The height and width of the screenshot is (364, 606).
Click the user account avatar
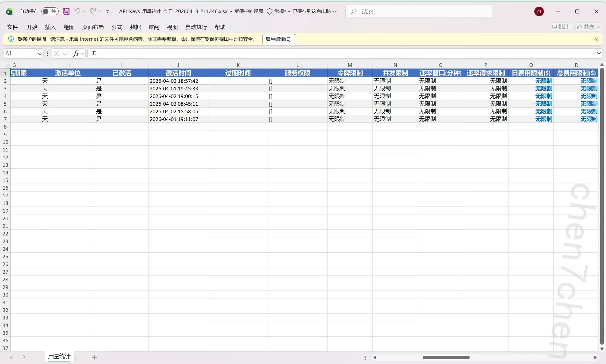[539, 11]
